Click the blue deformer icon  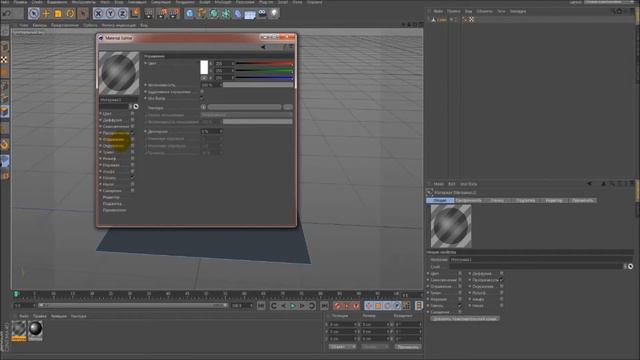[x=238, y=13]
